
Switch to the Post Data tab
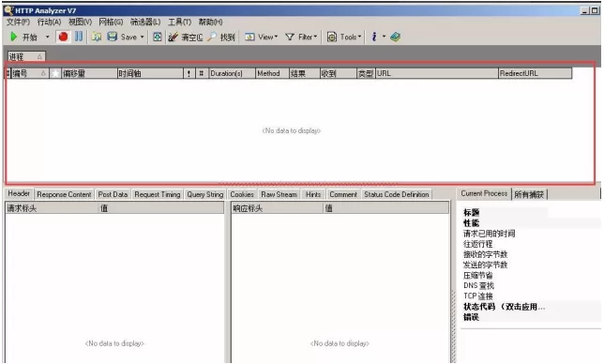pos(113,194)
